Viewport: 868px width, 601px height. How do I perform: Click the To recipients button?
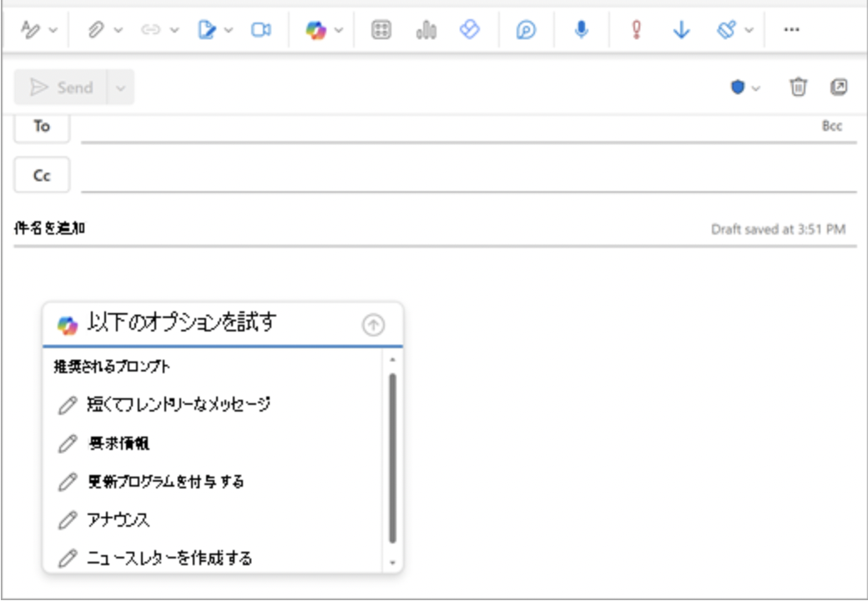coord(42,126)
